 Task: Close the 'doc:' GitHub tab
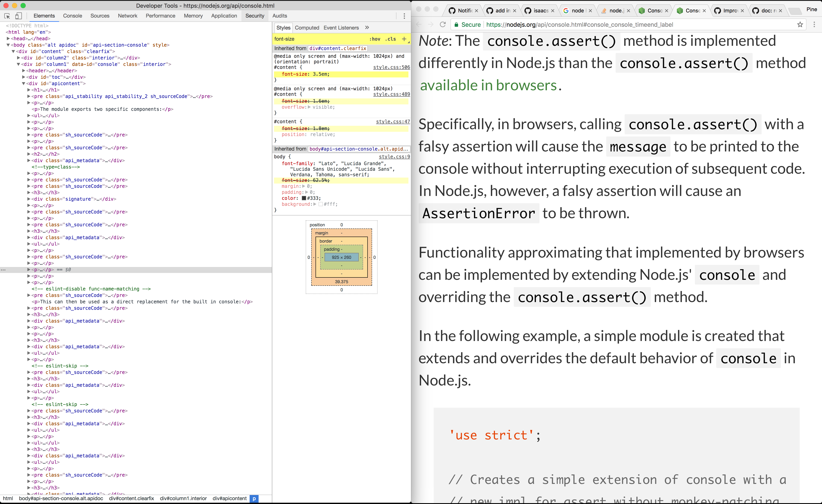[x=780, y=11]
